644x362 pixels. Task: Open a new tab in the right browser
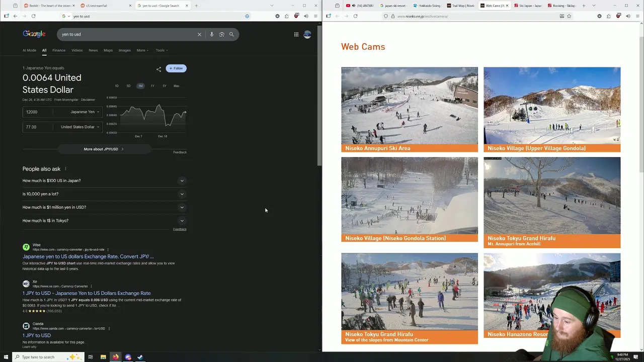point(584,6)
